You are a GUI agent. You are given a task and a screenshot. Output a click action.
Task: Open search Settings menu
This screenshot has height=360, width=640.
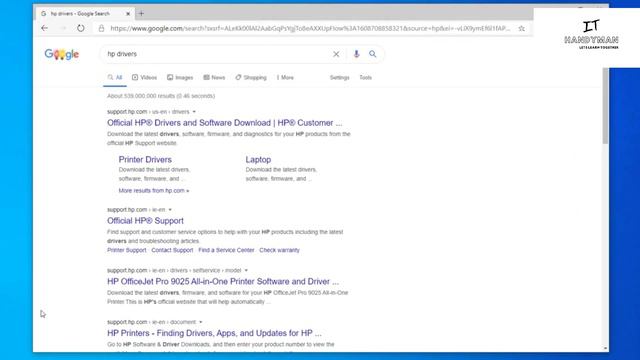click(340, 78)
